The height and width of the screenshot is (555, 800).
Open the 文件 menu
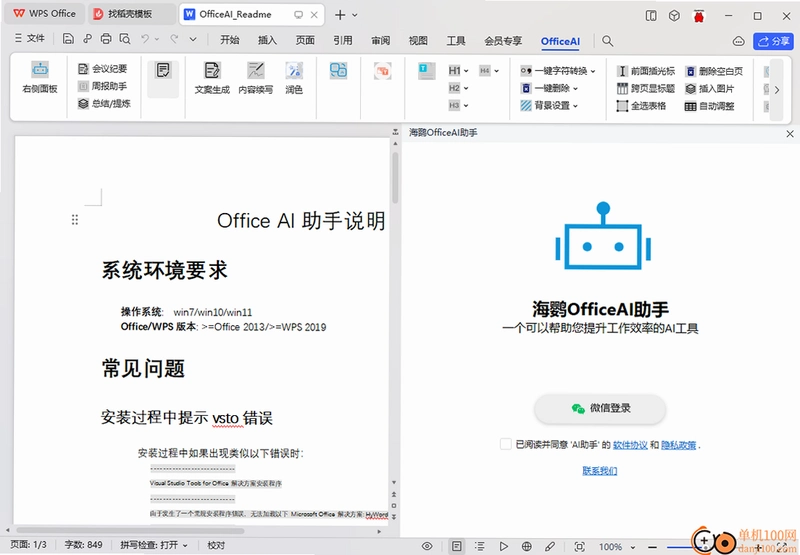coord(30,38)
